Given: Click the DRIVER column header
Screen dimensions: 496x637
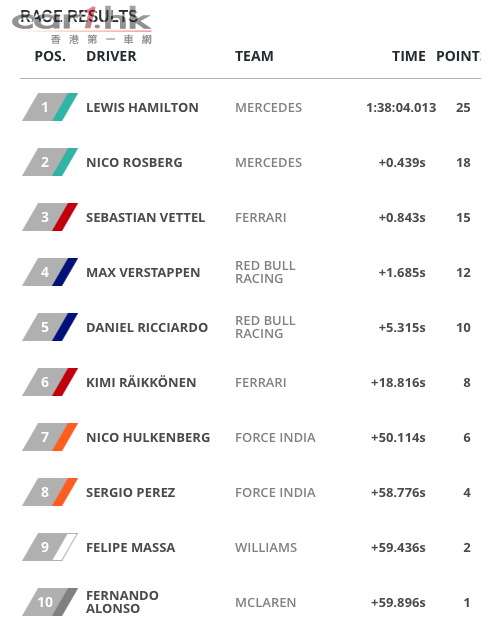Looking at the screenshot, I should point(111,56).
